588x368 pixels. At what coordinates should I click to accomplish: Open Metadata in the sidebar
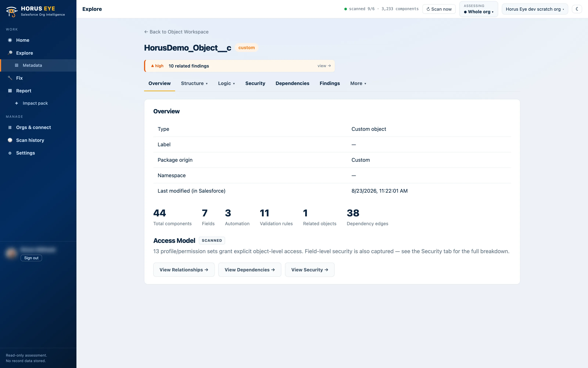38,65
